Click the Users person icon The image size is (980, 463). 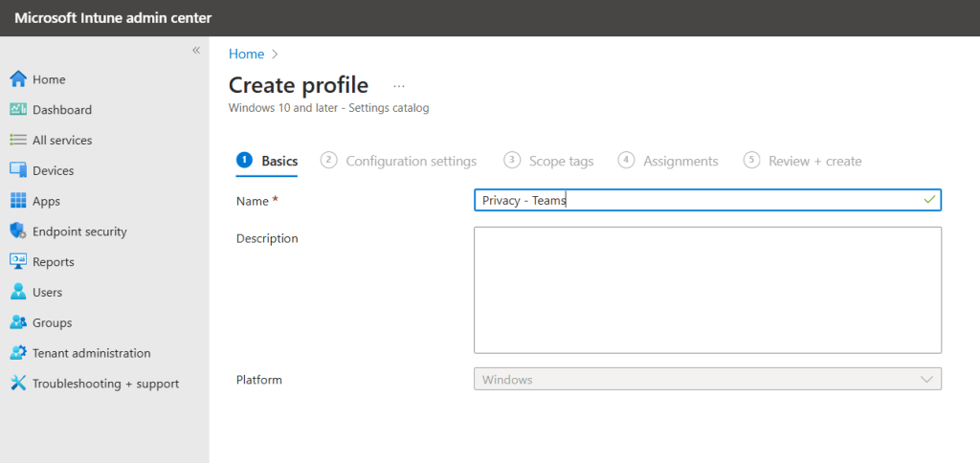(x=17, y=293)
